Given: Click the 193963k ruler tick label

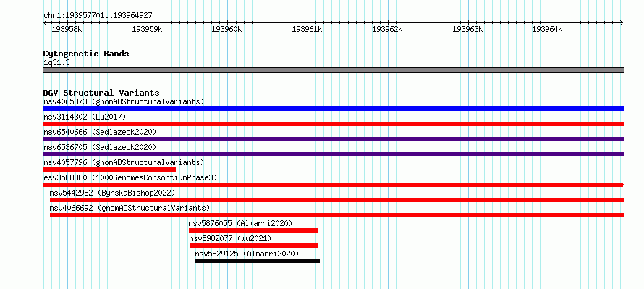Looking at the screenshot, I should point(467,29).
